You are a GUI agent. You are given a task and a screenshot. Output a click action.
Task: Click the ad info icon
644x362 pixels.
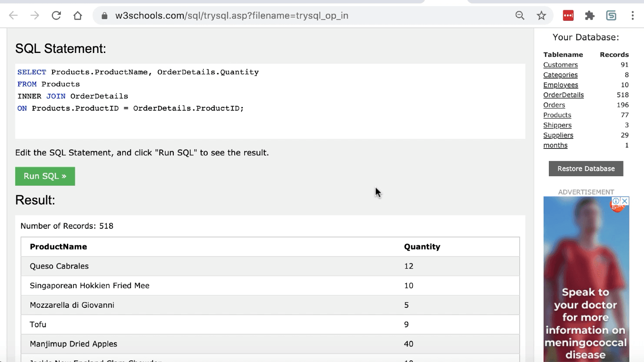point(616,201)
